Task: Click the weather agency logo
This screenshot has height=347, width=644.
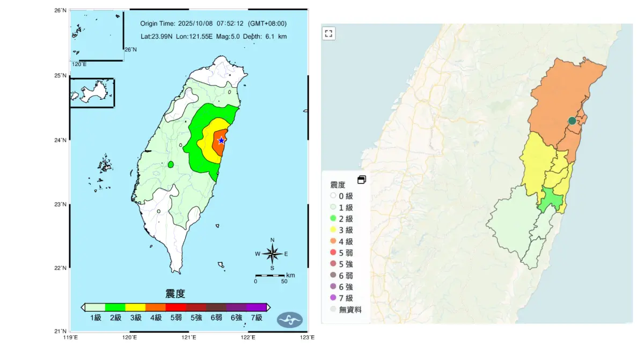Action: point(290,320)
